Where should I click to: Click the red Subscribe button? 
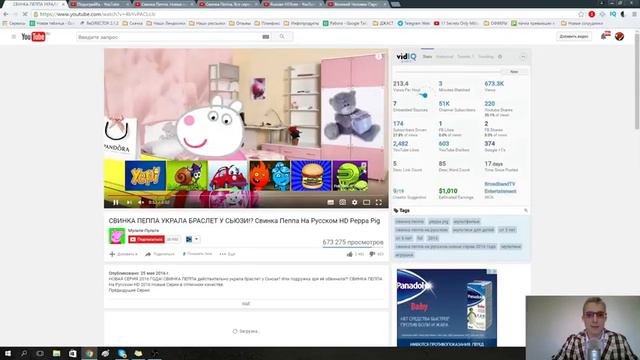click(x=146, y=240)
